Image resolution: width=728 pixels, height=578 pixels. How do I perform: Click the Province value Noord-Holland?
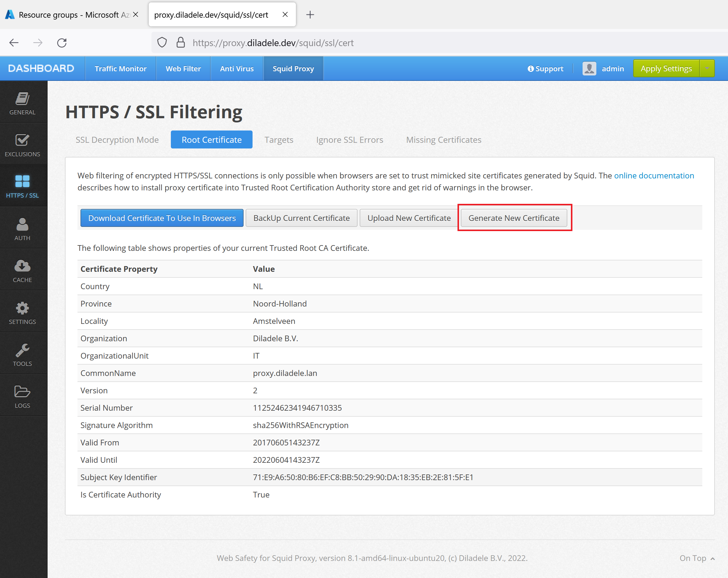[x=279, y=304]
